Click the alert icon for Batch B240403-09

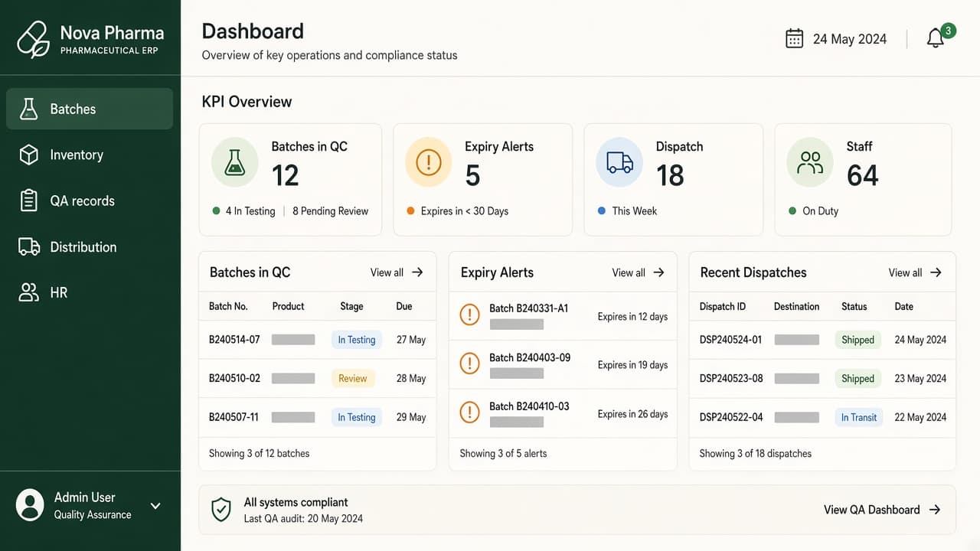pos(469,364)
